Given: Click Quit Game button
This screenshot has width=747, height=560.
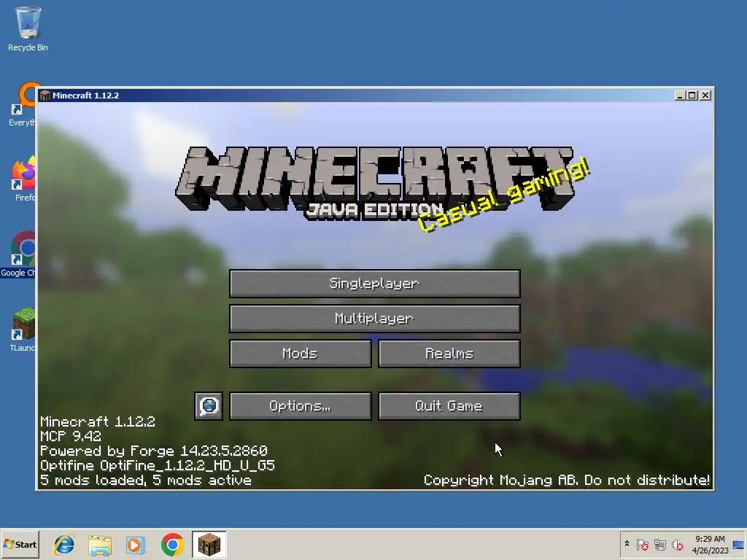Looking at the screenshot, I should coord(449,405).
